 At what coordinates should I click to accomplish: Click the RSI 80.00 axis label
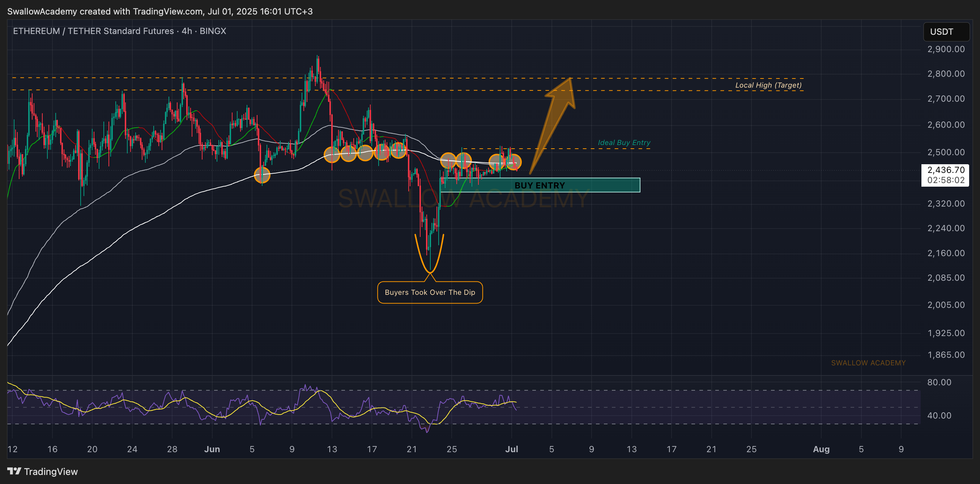pyautogui.click(x=939, y=382)
